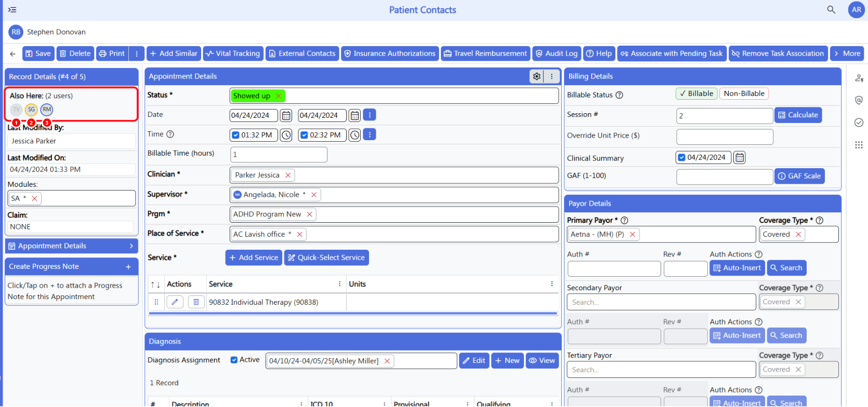The height and width of the screenshot is (407, 868).
Task: Open the Audit Log from the toolbar
Action: coord(557,53)
